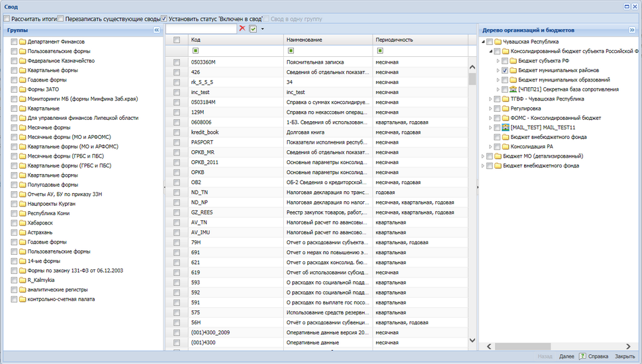Expand the Бюджет МО (детализированный) tree node
The image size is (642, 364).
pyautogui.click(x=482, y=156)
